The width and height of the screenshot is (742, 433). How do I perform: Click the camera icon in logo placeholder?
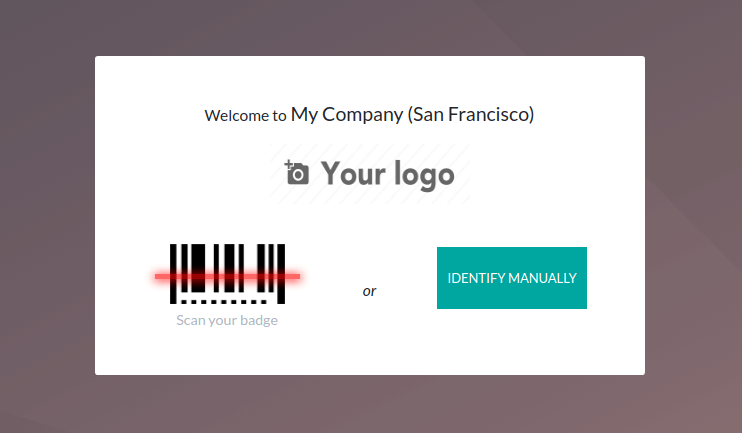(x=297, y=173)
